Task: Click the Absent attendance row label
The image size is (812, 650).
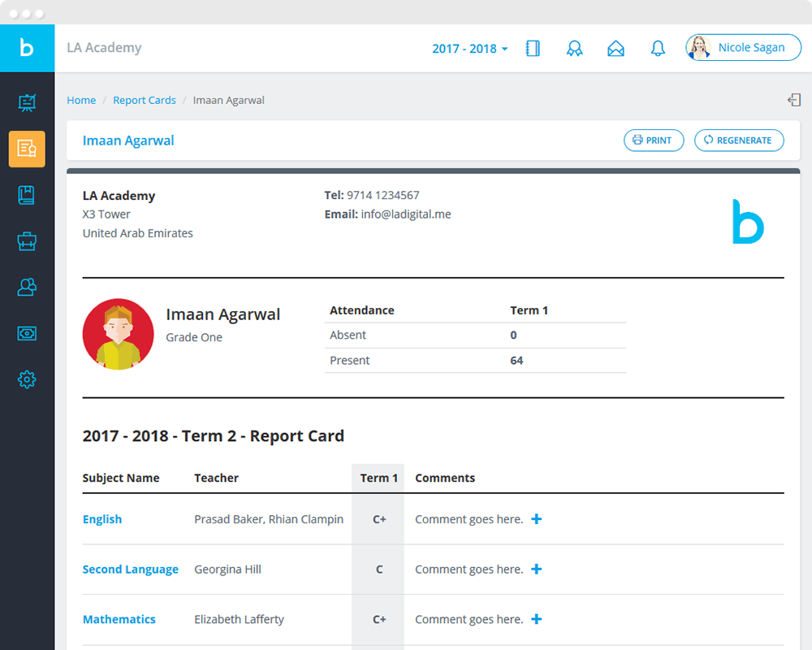Action: pyautogui.click(x=348, y=335)
